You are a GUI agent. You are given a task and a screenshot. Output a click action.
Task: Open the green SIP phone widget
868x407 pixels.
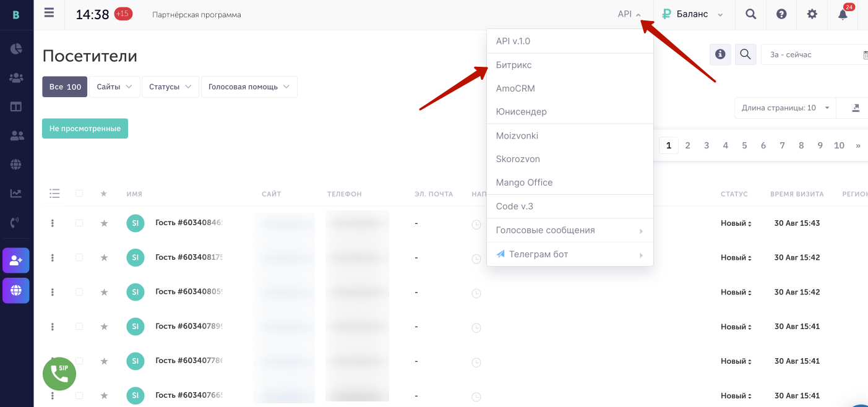point(59,374)
